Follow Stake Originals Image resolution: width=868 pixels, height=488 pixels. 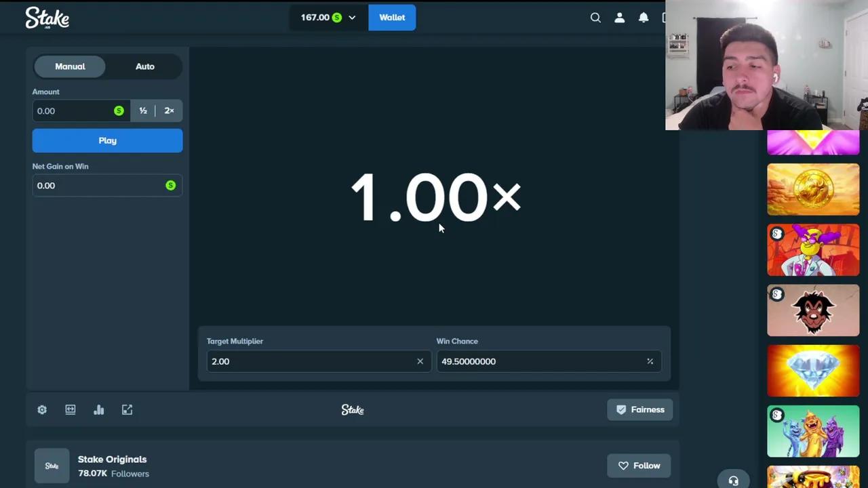[x=639, y=466]
